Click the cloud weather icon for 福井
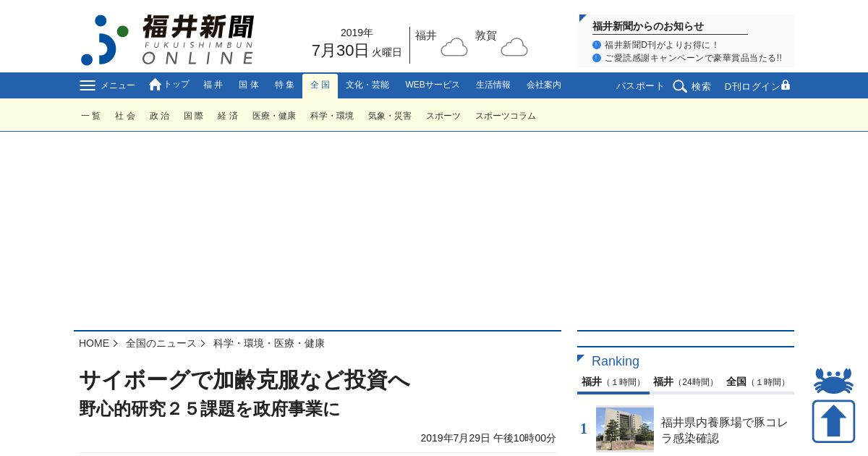The height and width of the screenshot is (456, 868). [454, 47]
